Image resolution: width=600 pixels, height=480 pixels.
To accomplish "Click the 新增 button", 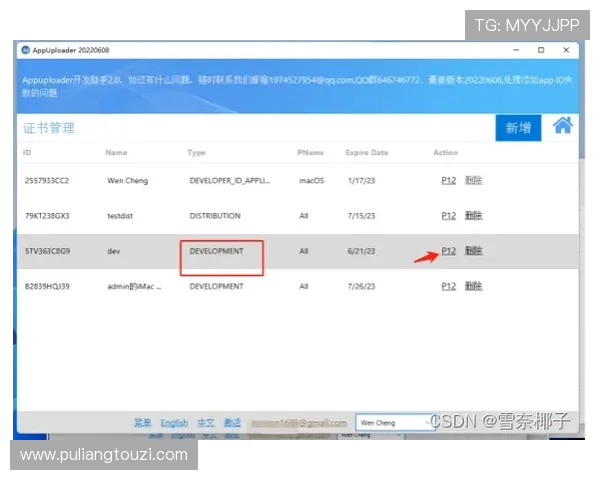I will click(x=518, y=128).
